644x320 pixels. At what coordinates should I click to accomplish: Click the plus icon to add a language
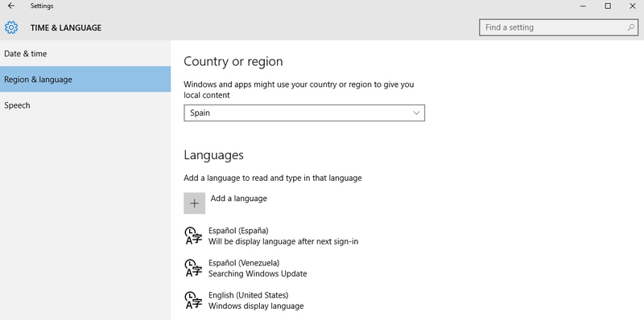(194, 203)
